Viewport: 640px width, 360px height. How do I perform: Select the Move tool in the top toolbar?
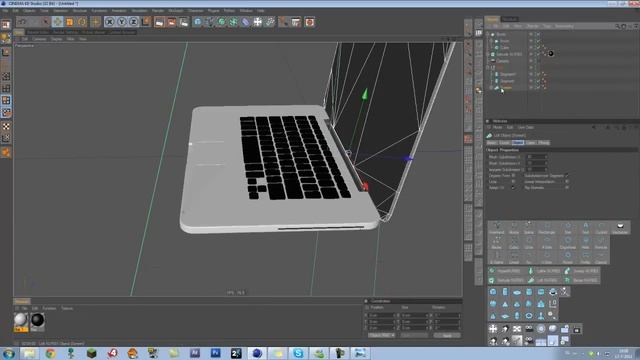(58, 22)
